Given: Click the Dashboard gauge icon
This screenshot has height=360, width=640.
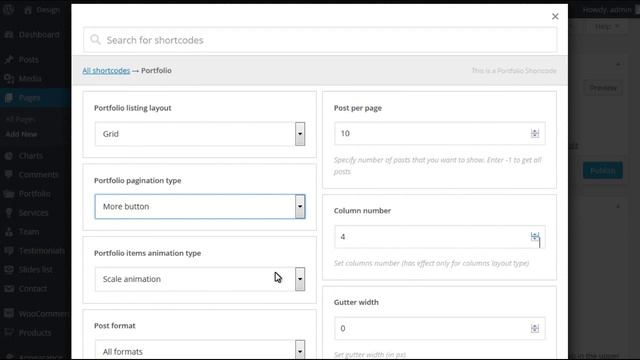Looking at the screenshot, I should [x=9, y=35].
